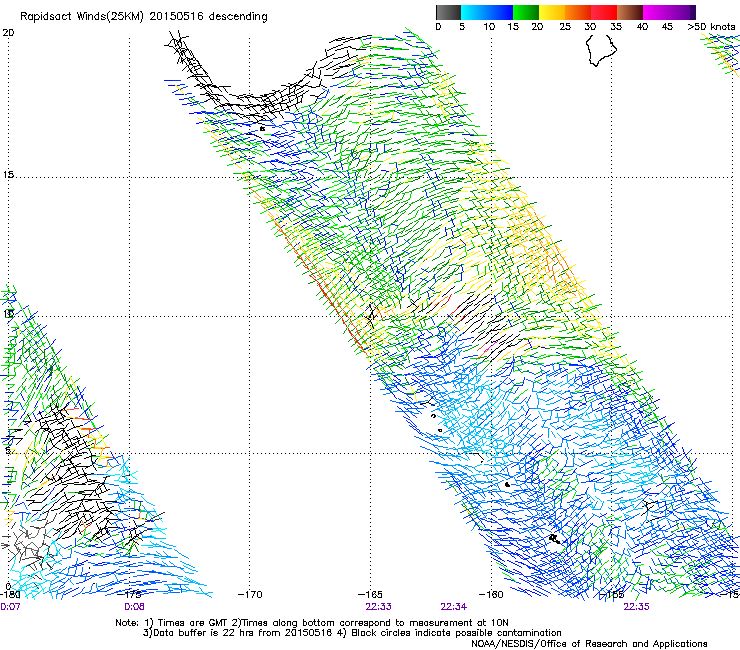Screen dimensions: 740x650
Task: Click legend tick label '10'
Action: click(489, 27)
